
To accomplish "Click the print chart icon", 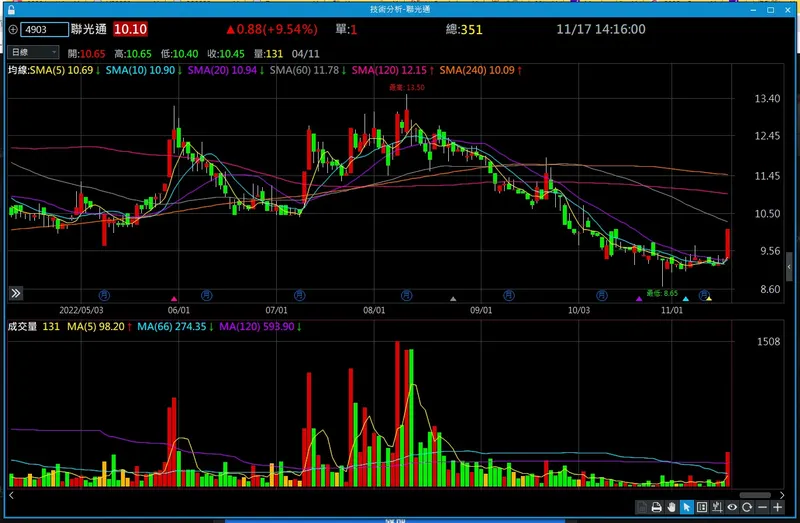I will pyautogui.click(x=657, y=507).
